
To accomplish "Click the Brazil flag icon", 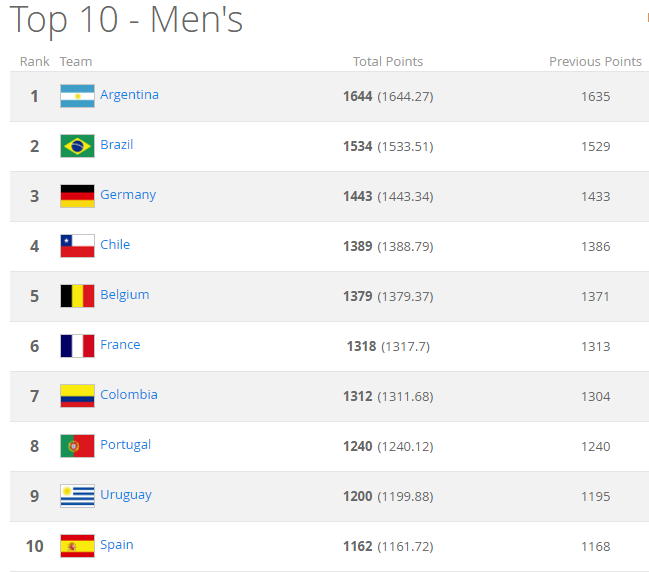I will [77, 146].
